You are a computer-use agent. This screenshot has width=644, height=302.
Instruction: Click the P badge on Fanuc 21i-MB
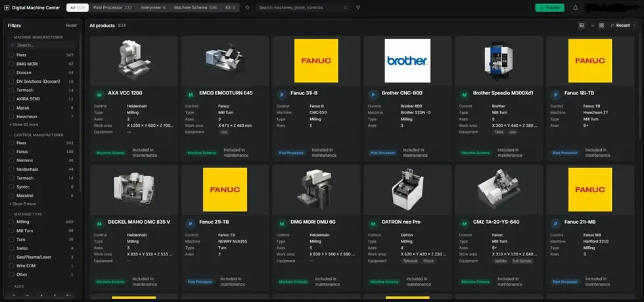[x=555, y=224]
